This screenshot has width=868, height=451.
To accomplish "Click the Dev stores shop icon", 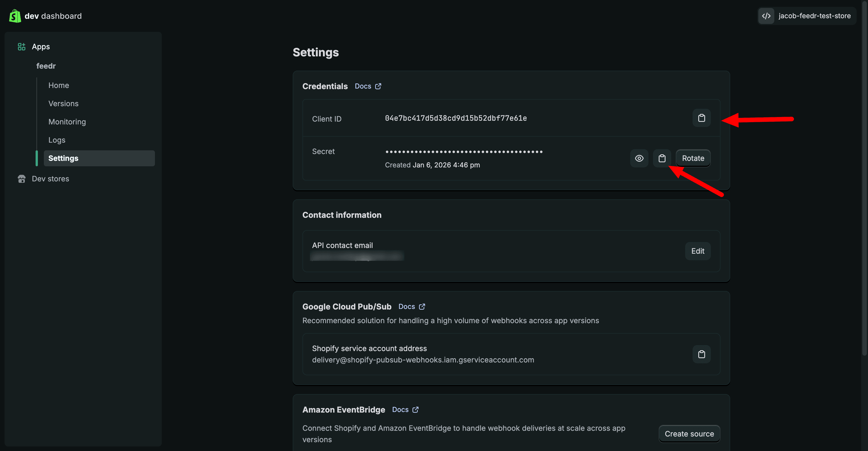I will click(x=22, y=179).
